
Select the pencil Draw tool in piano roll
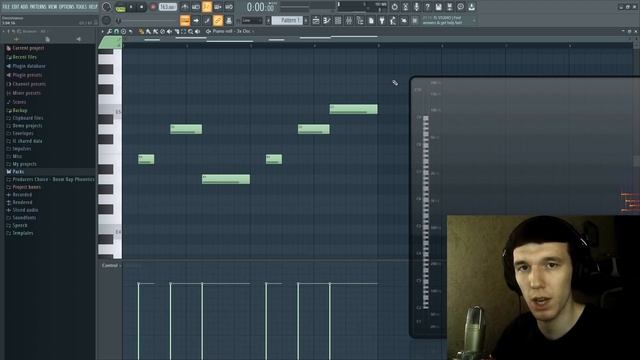141,31
